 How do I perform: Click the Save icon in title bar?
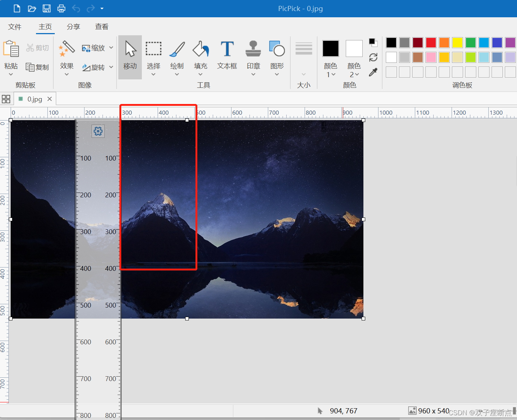(46, 8)
